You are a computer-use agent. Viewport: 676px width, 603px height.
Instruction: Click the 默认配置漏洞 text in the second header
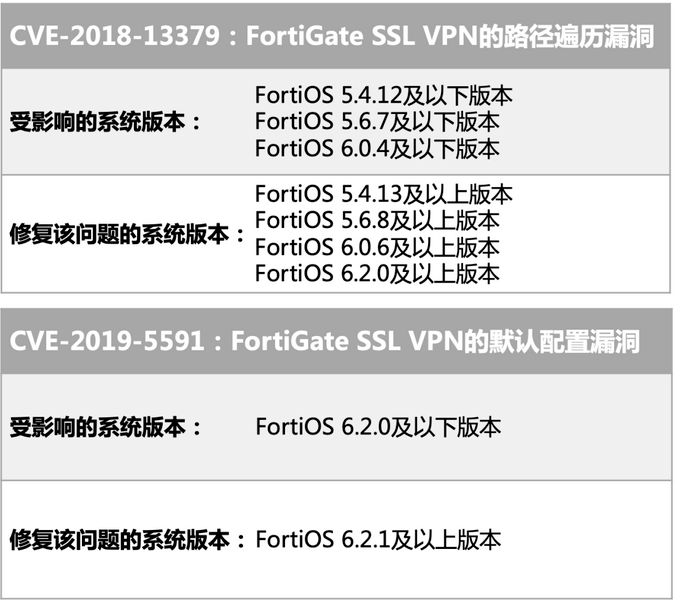564,341
